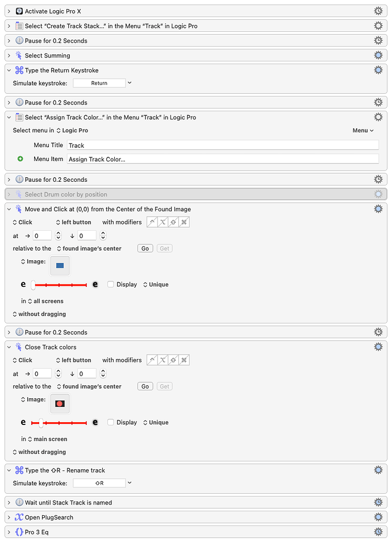
Task: Click the menu icon beside Select "Assign Track Color…"
Action: (x=19, y=117)
